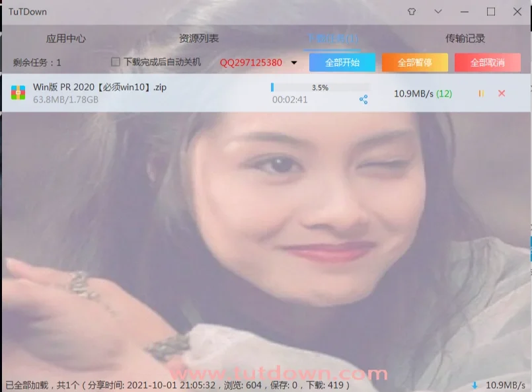Click status bar 10.9MB/s total speed
This screenshot has height=392, width=532.
506,385
